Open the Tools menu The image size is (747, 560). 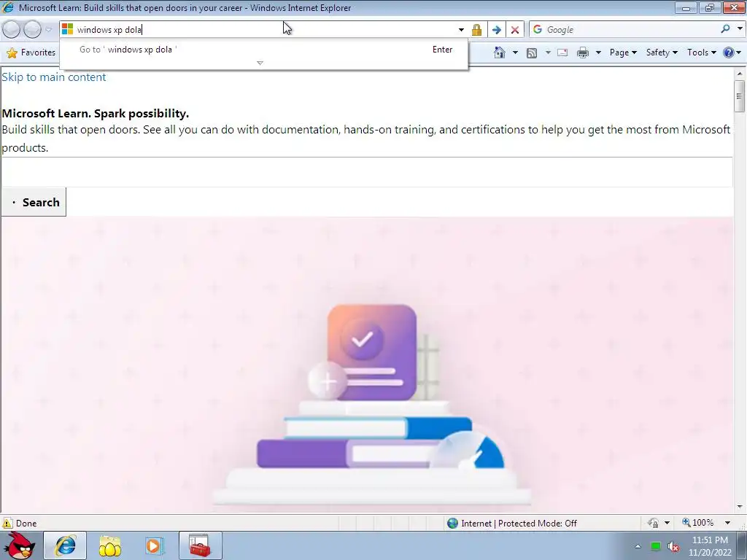click(701, 52)
